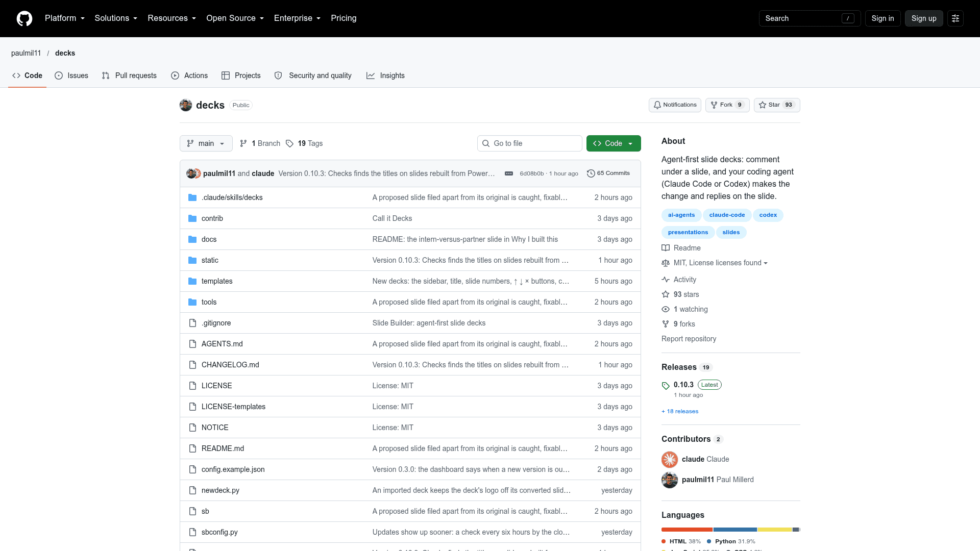The width and height of the screenshot is (980, 551).
Task: Switch to the Issues tab
Action: [71, 76]
